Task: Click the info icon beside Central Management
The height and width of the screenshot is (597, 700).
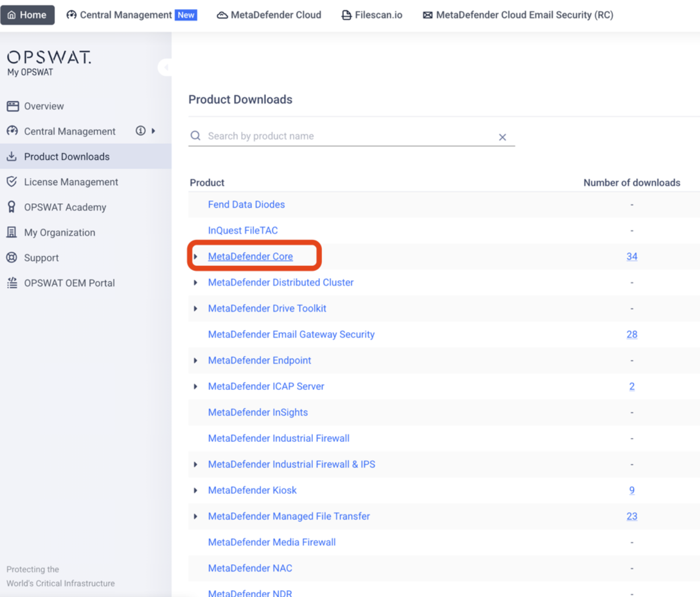Action: coord(140,131)
